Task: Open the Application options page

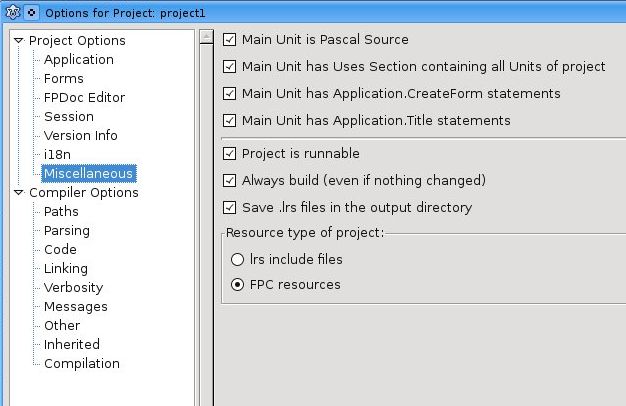Action: pos(78,60)
